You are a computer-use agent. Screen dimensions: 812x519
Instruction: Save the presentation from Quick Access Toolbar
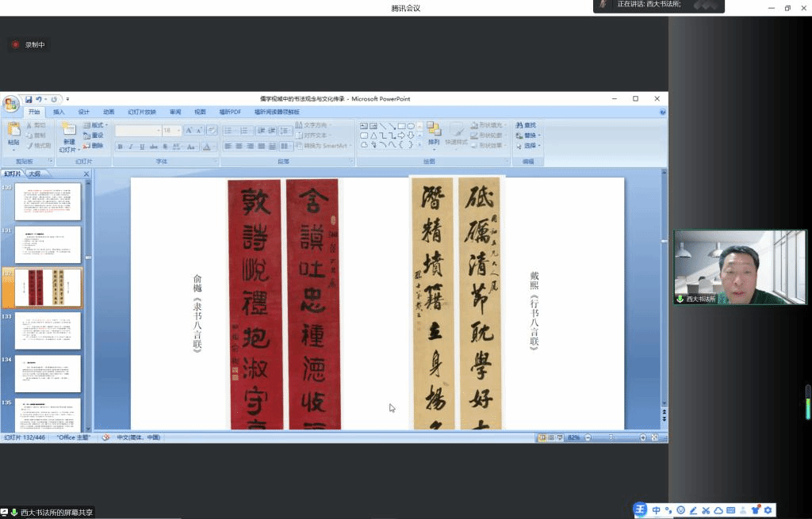tap(29, 99)
